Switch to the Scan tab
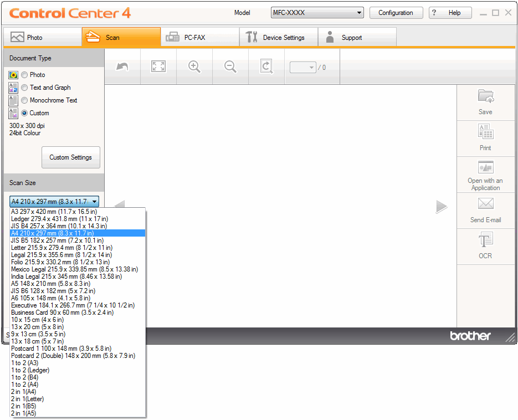 [121, 37]
